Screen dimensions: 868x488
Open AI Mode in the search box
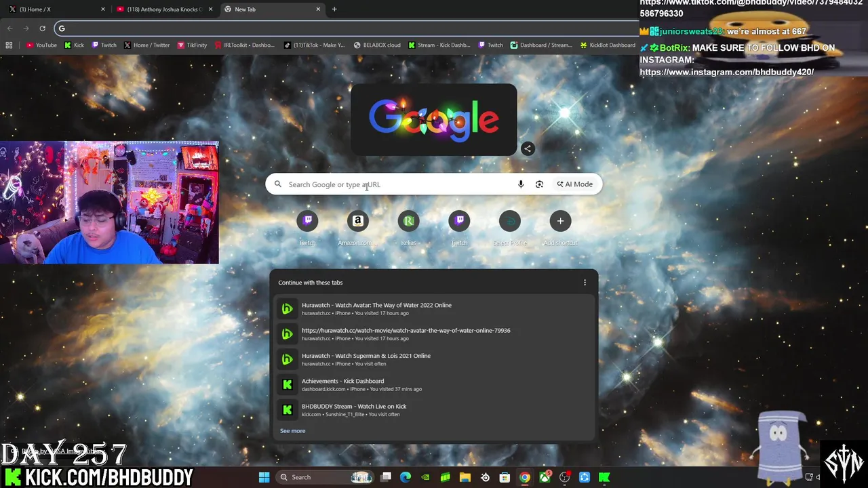coord(575,184)
